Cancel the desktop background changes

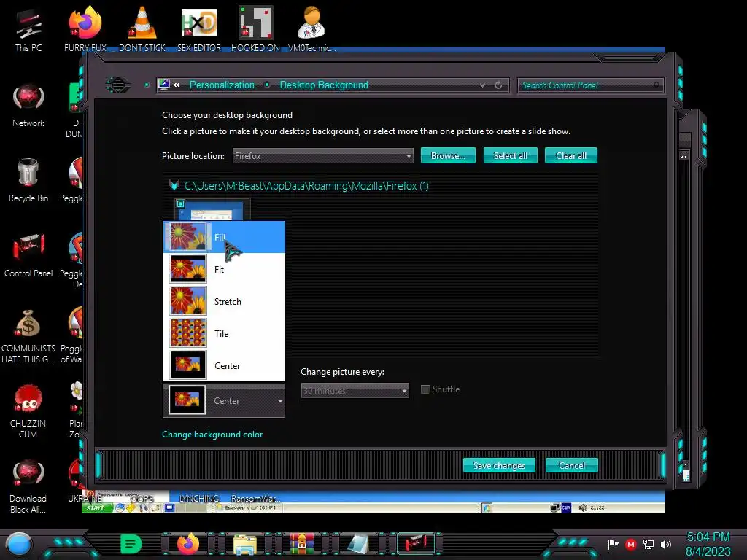[x=571, y=465]
